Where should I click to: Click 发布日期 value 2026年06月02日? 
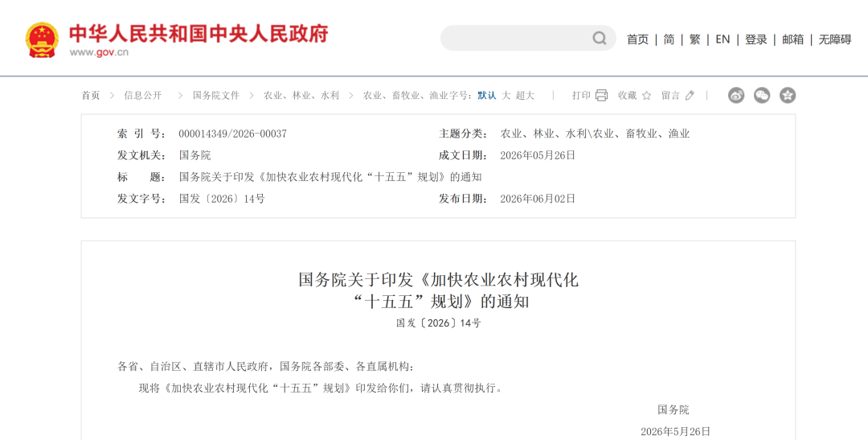538,199
